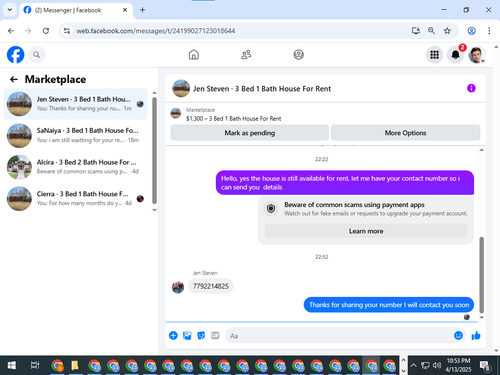Click chat messages scrollbar thumb
The height and width of the screenshot is (375, 500).
[x=481, y=275]
